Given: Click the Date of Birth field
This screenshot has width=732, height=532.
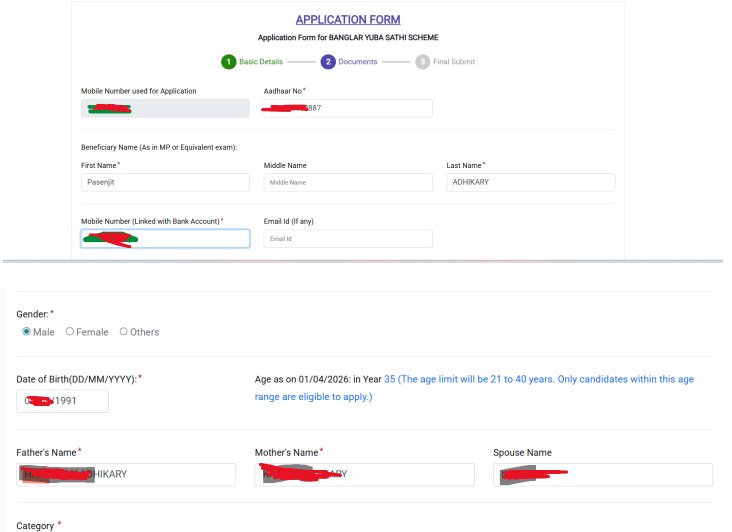Looking at the screenshot, I should (x=63, y=401).
